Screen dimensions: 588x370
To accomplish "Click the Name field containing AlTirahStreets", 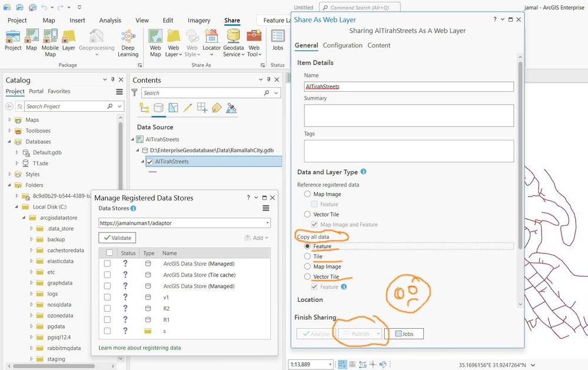I will pyautogui.click(x=408, y=86).
